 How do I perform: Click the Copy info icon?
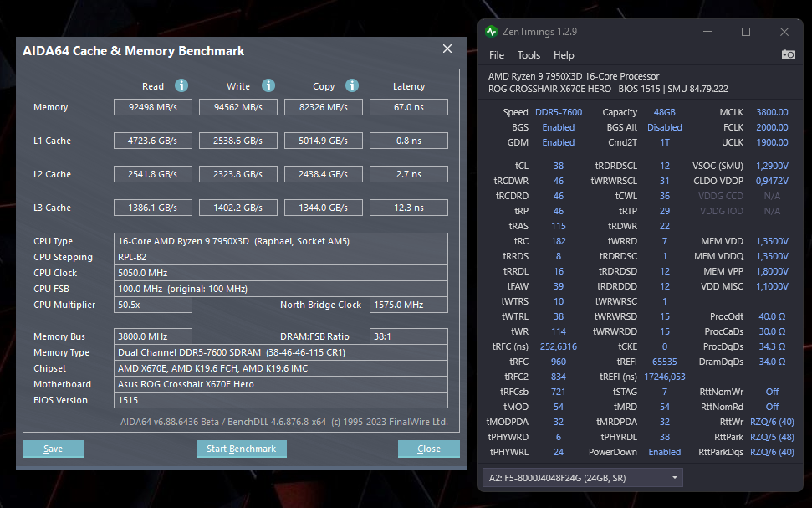[x=352, y=85]
